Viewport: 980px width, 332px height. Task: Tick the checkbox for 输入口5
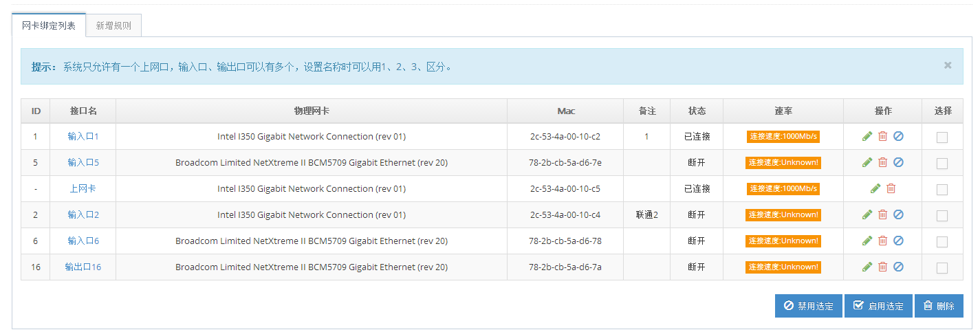point(942,164)
